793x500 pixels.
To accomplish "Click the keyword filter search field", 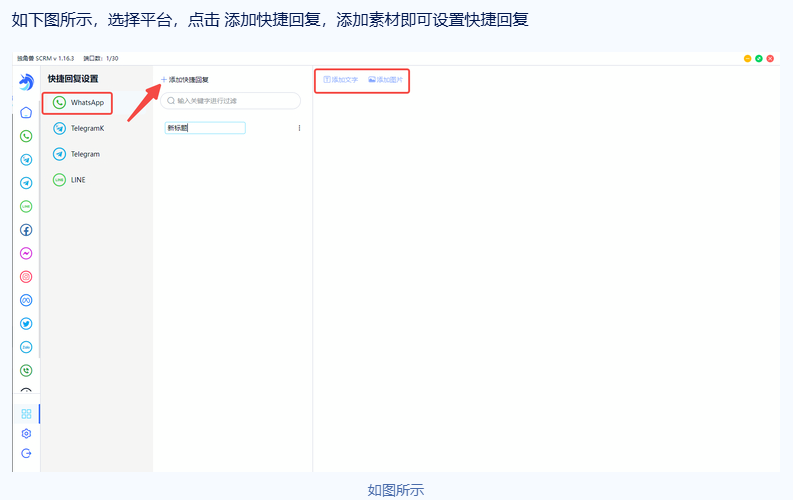I will (231, 101).
